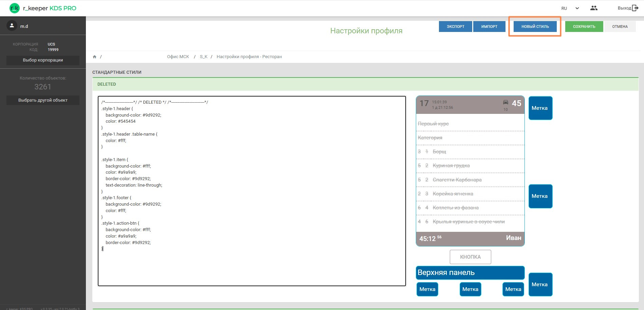Click the Верхняя панель preview bar
The width and height of the screenshot is (644, 310).
pos(470,273)
